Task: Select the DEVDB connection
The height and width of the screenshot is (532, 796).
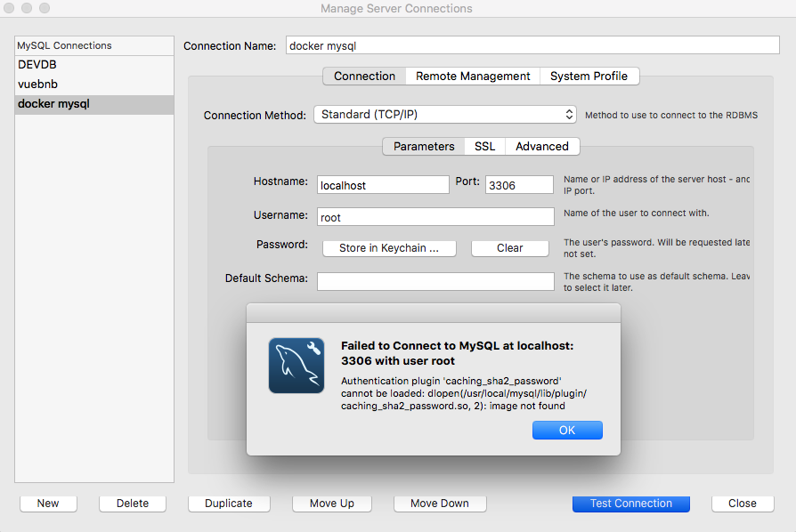Action: tap(94, 65)
